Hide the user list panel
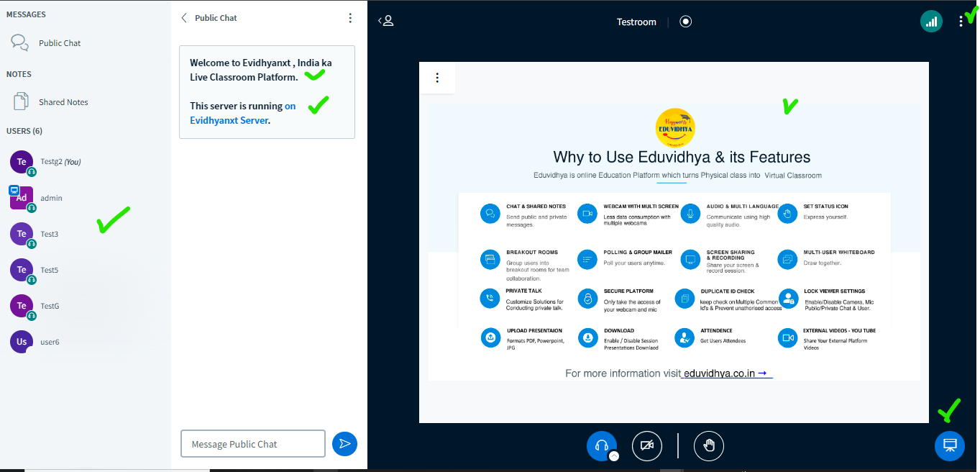The image size is (980, 472). 385,21
